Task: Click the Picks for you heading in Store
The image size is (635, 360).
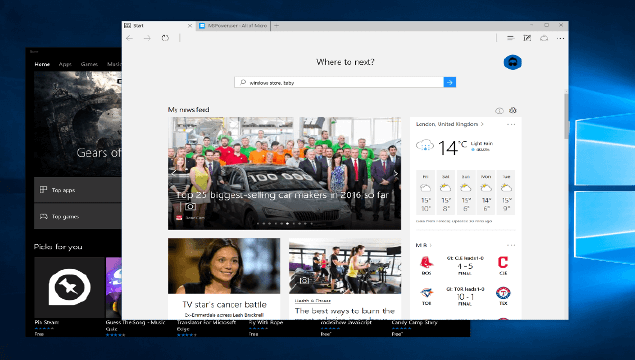Action: [58, 247]
